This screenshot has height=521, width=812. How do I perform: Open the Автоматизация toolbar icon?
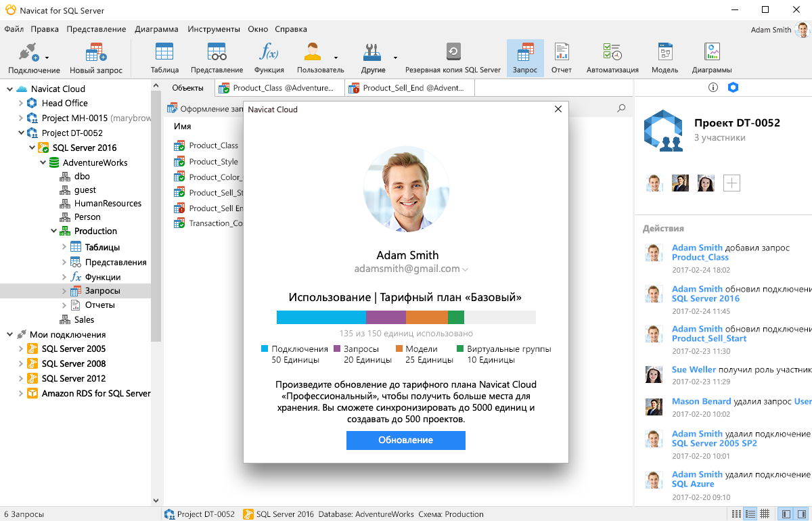click(x=612, y=58)
